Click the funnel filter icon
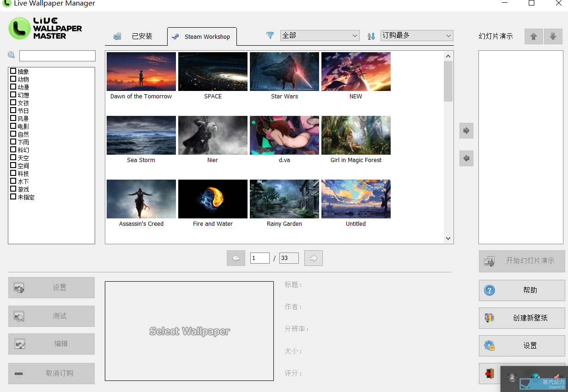Screen dimensions: 568x392 pyautogui.click(x=270, y=36)
